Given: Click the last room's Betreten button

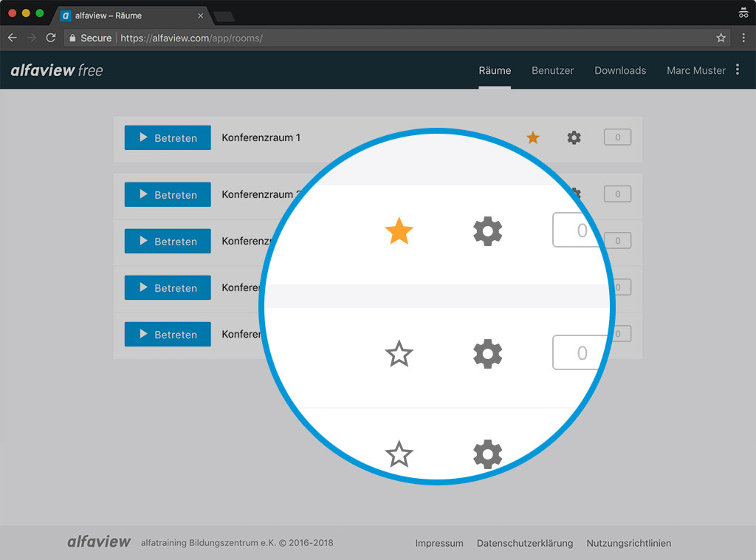Looking at the screenshot, I should 168,334.
